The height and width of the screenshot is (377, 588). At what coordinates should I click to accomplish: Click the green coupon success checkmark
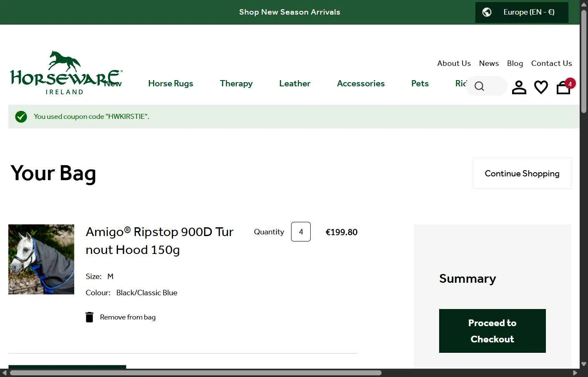[x=21, y=117]
